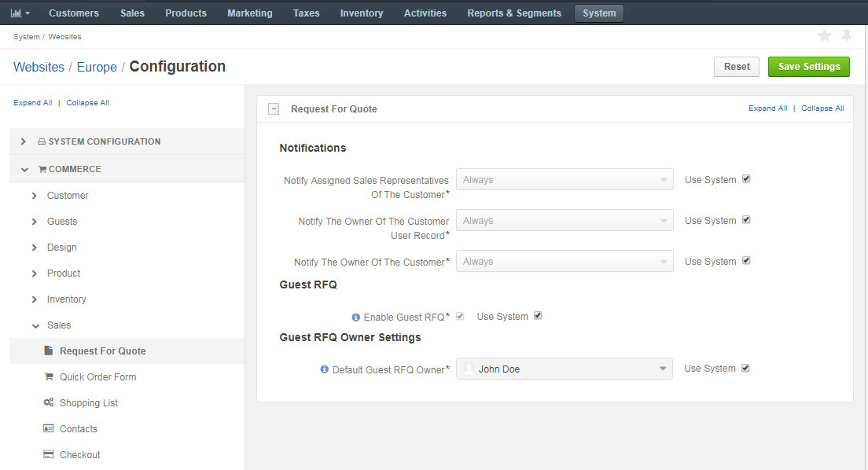The image size is (868, 470).
Task: Click System breadcrumb text at top
Action: [x=26, y=36]
